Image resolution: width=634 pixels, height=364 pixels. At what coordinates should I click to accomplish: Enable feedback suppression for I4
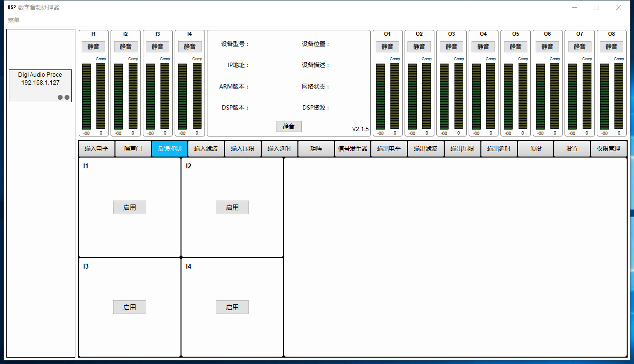tap(232, 307)
